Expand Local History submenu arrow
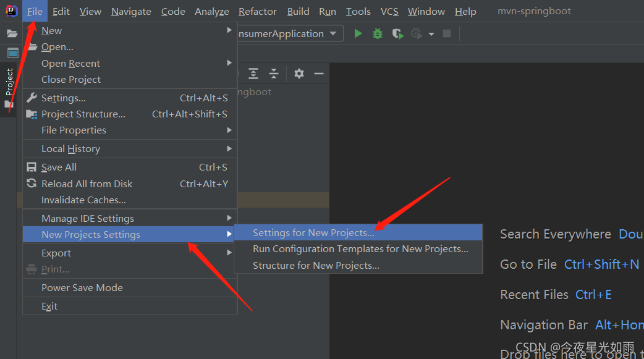 click(x=229, y=149)
